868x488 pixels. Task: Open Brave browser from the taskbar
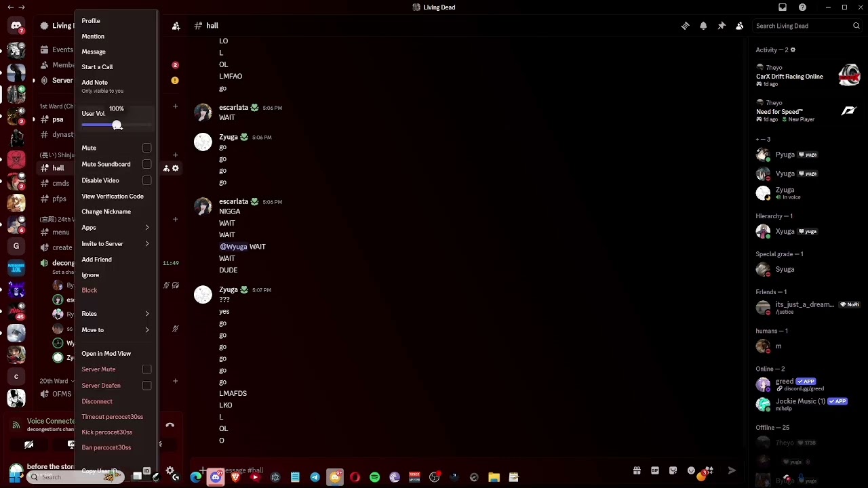(x=235, y=477)
